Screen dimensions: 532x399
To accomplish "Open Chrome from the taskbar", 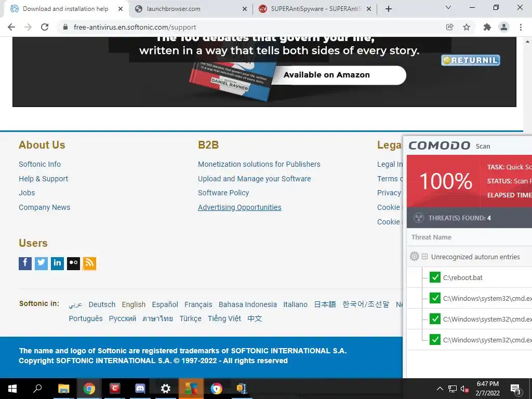I will [89, 389].
